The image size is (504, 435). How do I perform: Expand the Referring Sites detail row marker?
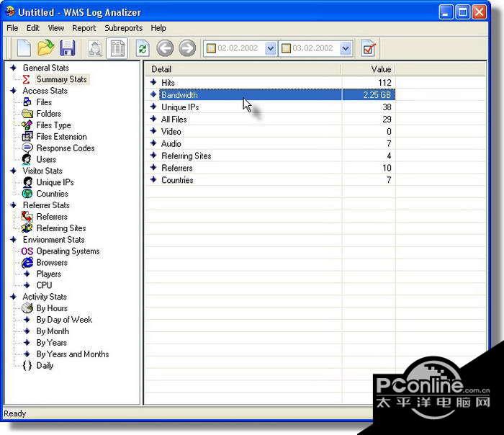tap(153, 156)
